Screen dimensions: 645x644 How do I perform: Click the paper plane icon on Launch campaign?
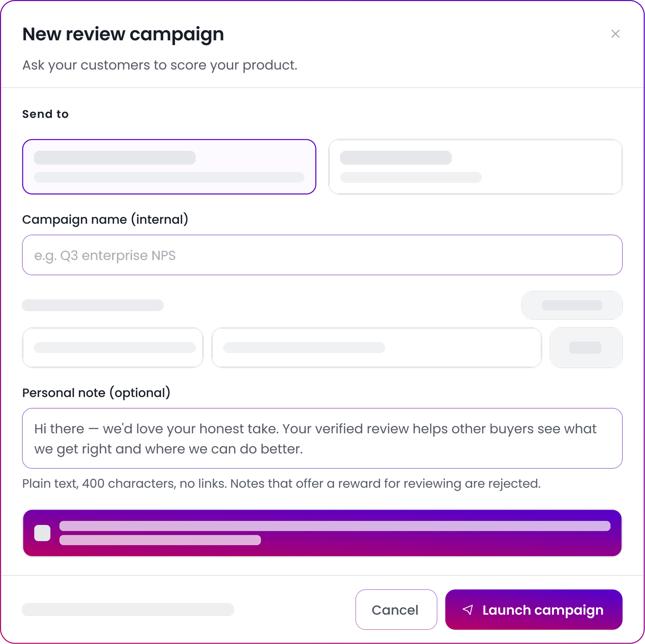[468, 610]
